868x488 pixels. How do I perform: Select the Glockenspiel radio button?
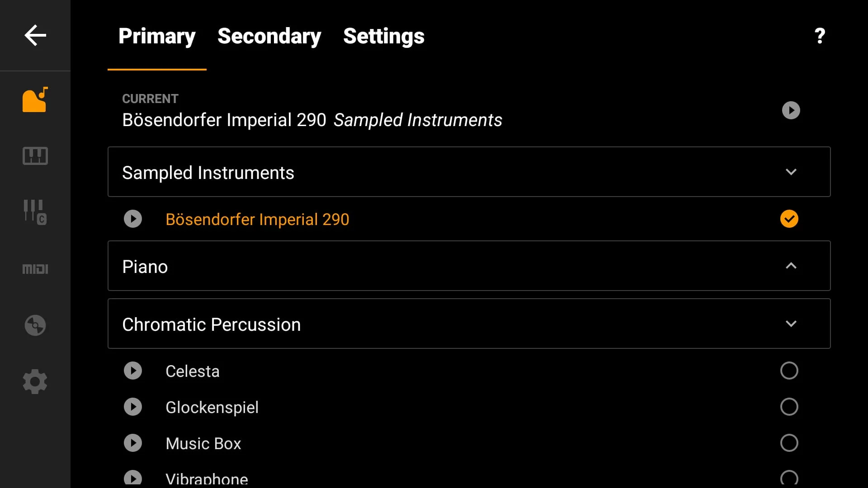click(789, 407)
